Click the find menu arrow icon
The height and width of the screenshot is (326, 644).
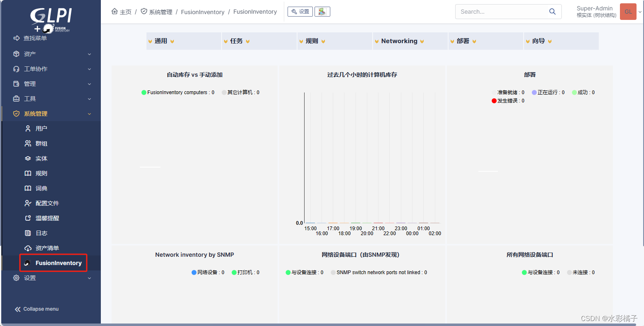[x=17, y=38]
